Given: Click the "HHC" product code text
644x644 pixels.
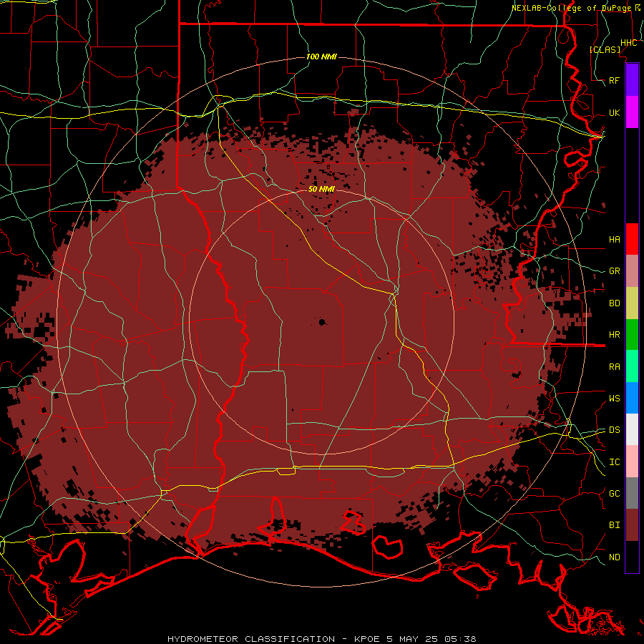Looking at the screenshot, I should (x=628, y=43).
